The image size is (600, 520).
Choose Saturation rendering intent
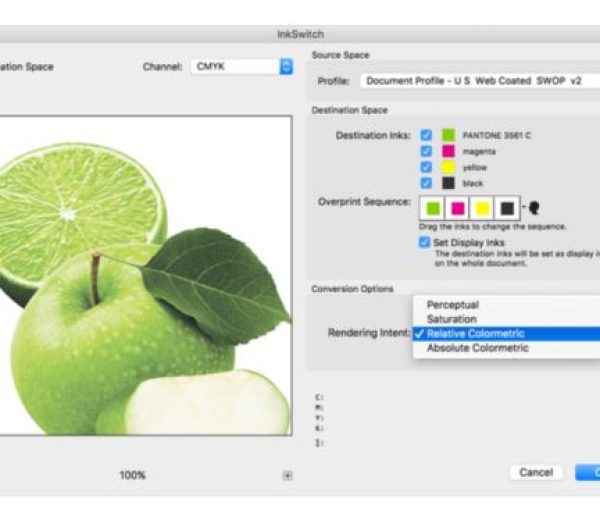452,319
